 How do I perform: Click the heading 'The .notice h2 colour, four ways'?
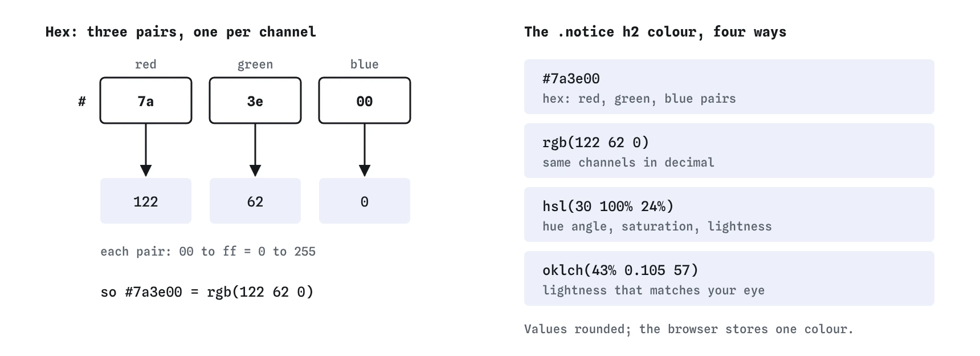pos(655,32)
